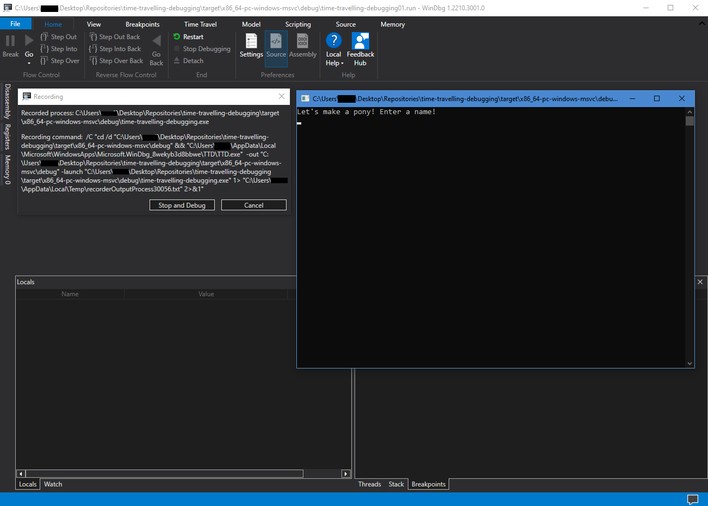This screenshot has height=506, width=708.
Task: Open the Registers side tab
Action: click(7, 136)
